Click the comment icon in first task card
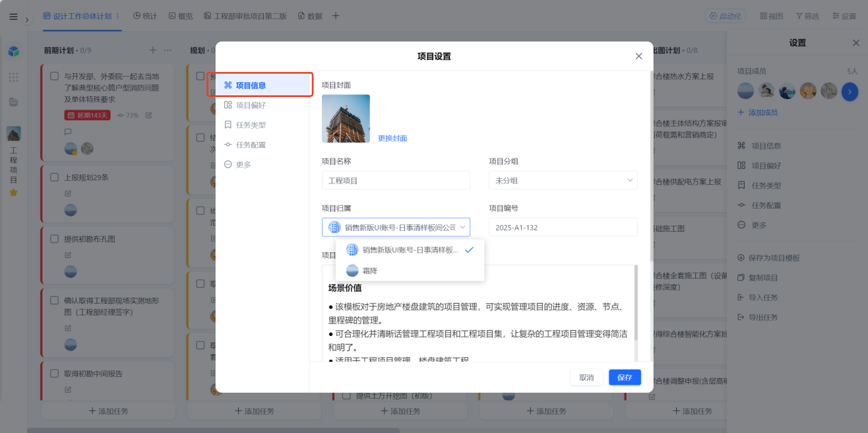Image resolution: width=868 pixels, height=433 pixels. [x=67, y=131]
